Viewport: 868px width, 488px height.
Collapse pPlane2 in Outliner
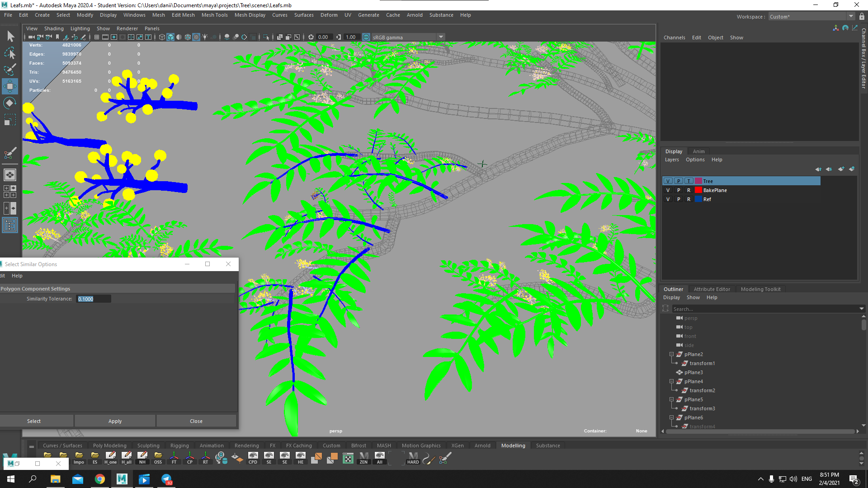click(672, 354)
